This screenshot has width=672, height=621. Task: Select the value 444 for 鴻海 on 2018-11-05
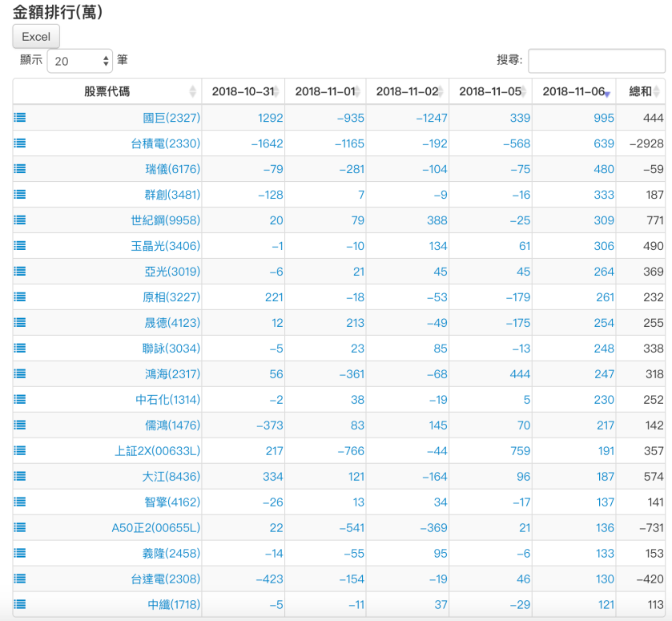(x=521, y=373)
